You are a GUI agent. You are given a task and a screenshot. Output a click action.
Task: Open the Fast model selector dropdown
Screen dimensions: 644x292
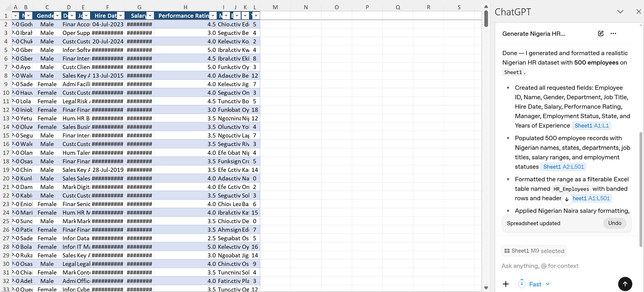point(534,284)
